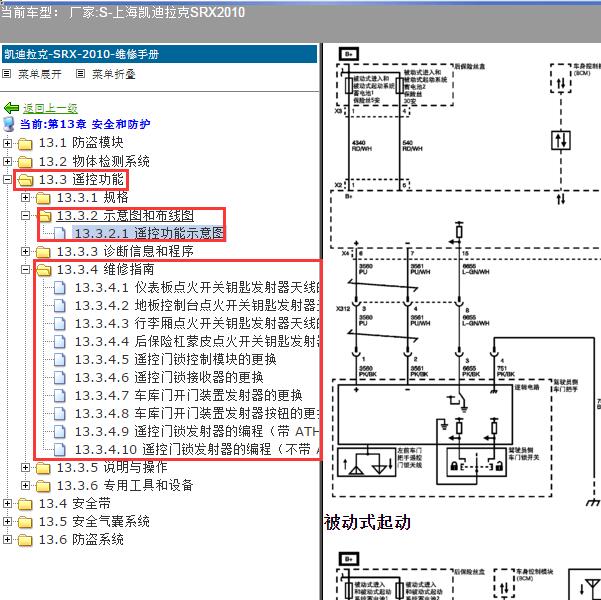Select 13.1 防盗模块 in the tree

[x=81, y=143]
